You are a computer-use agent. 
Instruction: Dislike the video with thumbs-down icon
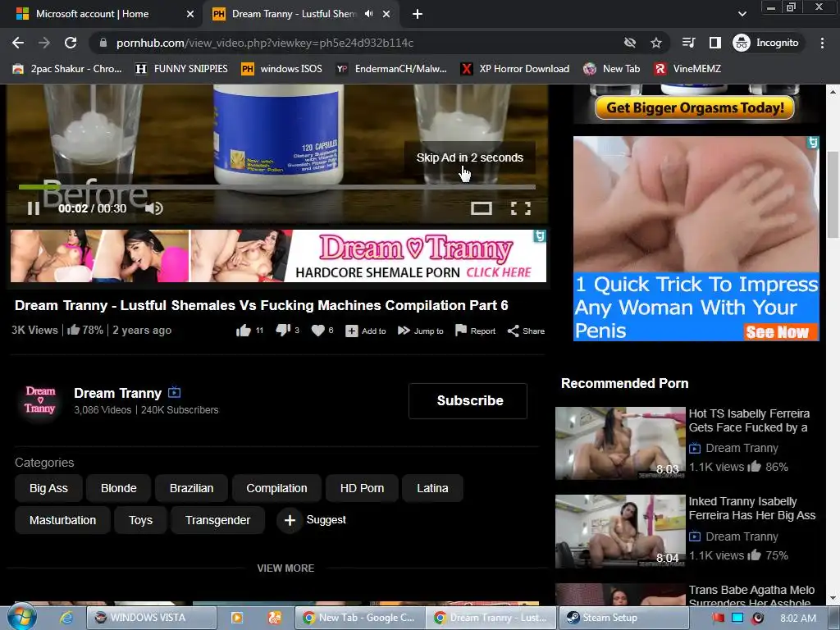coord(283,331)
